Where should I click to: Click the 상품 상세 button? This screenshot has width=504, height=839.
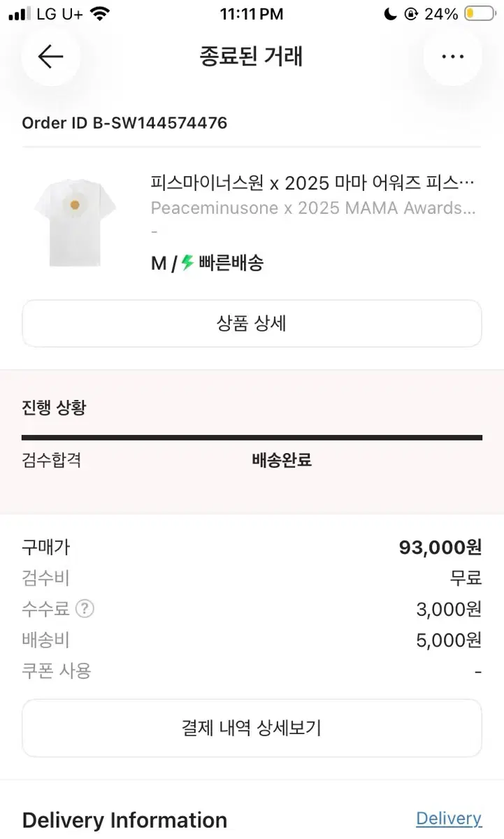[x=252, y=324]
